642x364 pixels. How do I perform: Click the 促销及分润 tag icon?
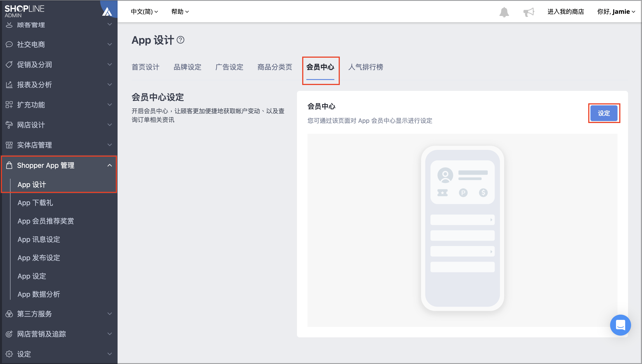(9, 64)
